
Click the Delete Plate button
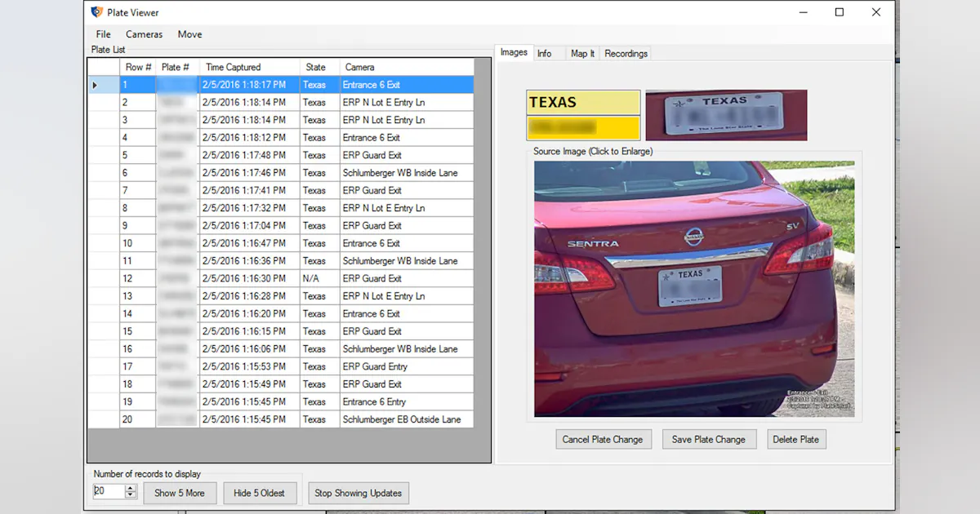click(796, 439)
